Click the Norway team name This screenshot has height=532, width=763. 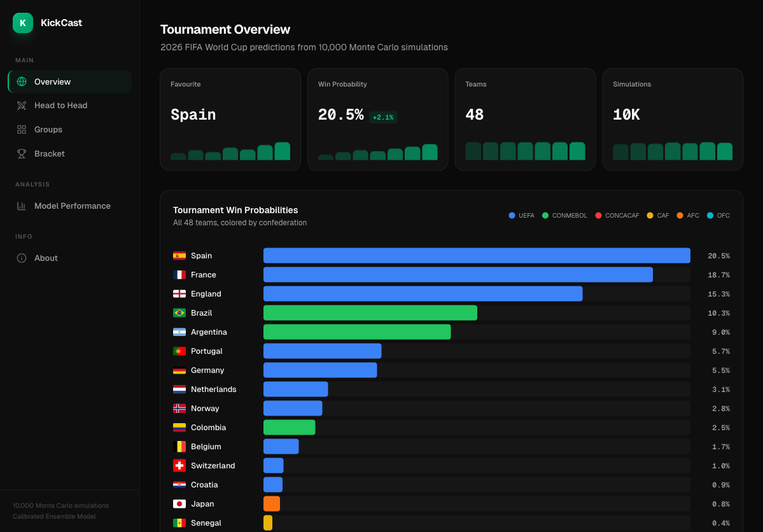click(205, 409)
